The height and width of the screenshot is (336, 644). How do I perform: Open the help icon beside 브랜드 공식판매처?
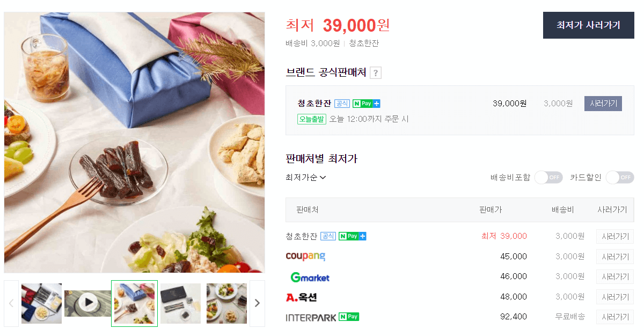tap(375, 72)
